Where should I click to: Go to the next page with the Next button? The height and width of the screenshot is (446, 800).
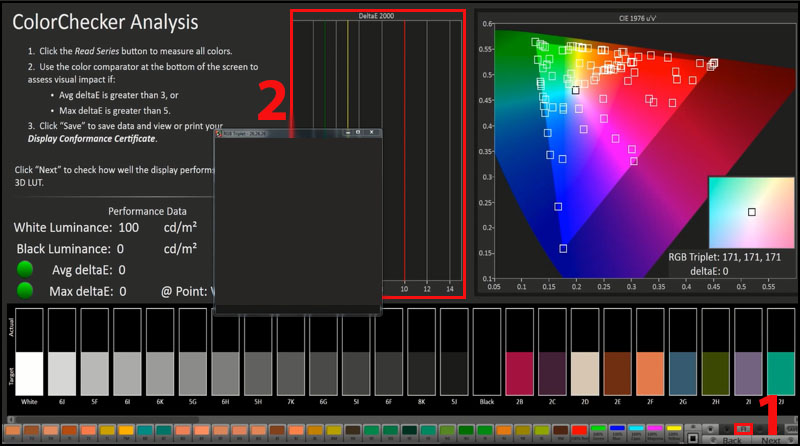click(775, 440)
